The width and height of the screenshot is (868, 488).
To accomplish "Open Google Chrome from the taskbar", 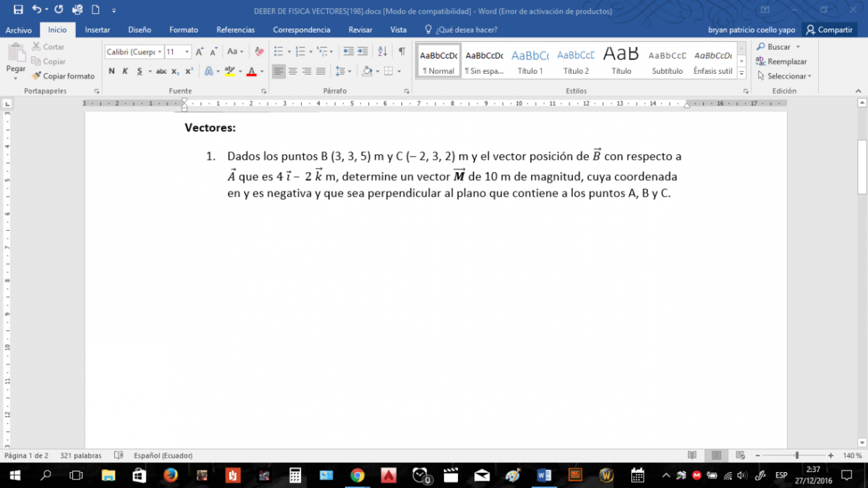I will [x=357, y=475].
